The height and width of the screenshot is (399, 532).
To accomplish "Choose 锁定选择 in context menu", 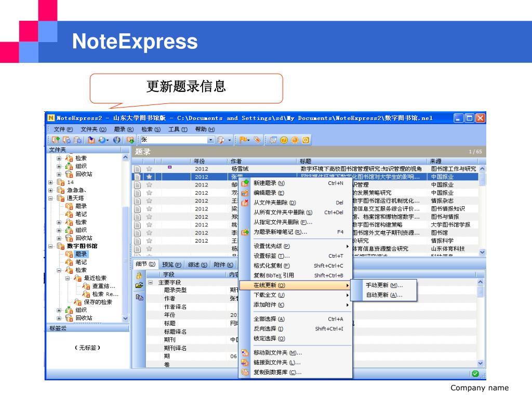I will point(296,339).
